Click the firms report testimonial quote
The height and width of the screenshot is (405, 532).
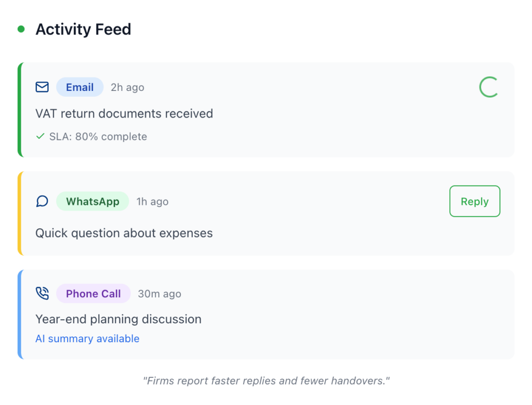266,381
